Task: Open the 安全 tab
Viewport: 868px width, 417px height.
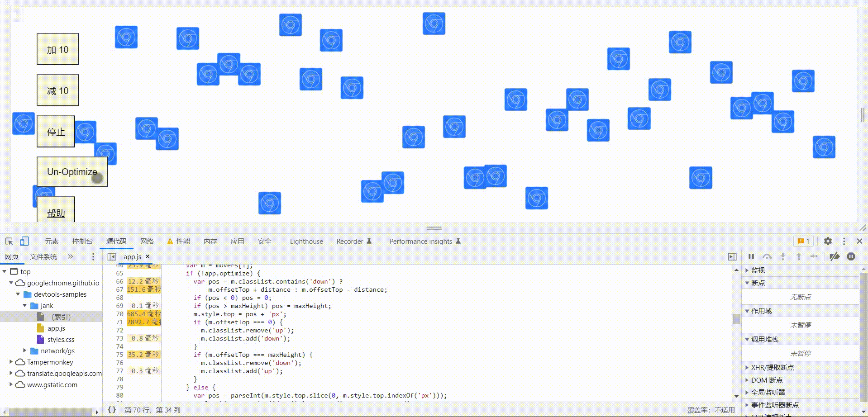Action: tap(265, 242)
